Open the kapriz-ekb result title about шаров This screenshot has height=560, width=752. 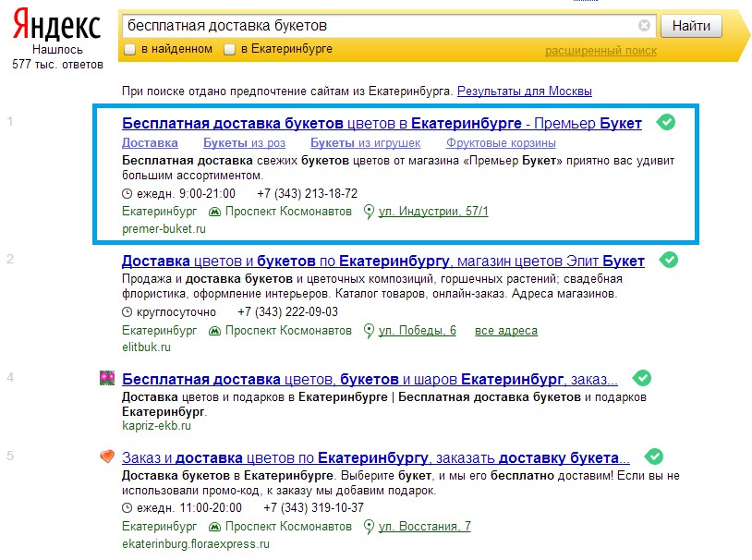[370, 380]
